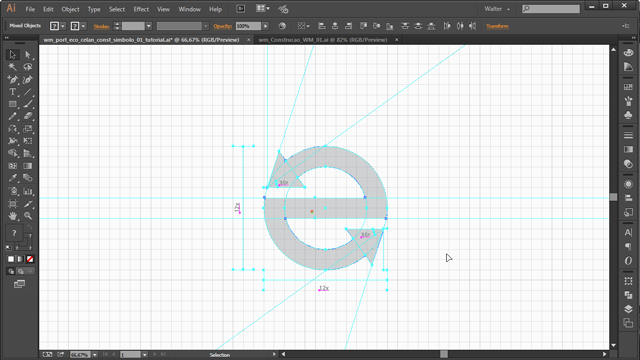The width and height of the screenshot is (640, 360).
Task: Select the Rotate tool
Action: coord(13,129)
